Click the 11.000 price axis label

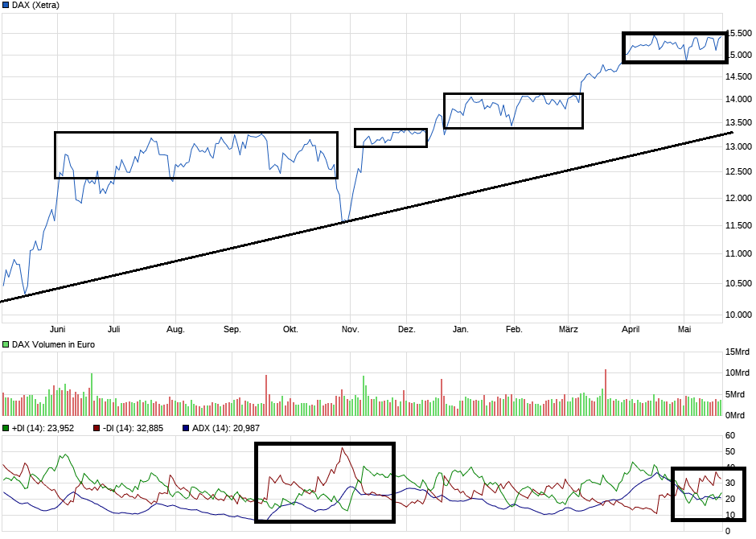pos(738,253)
